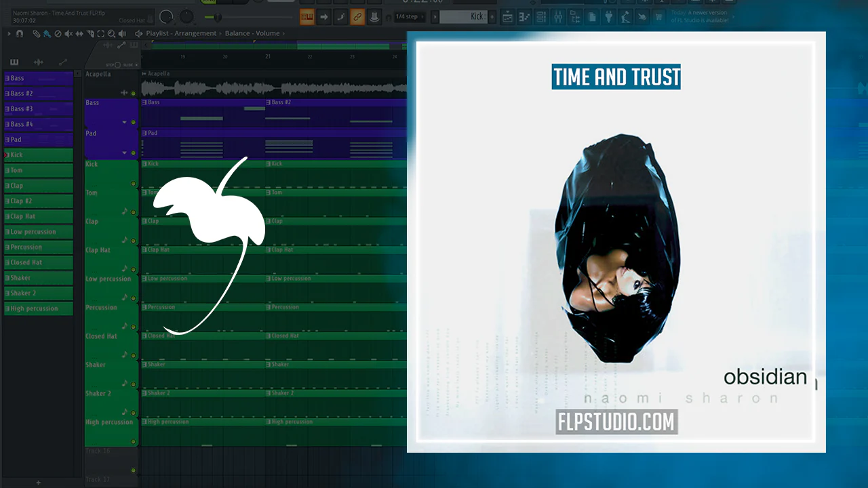Click the step-mode arrow icon
868x488 pixels.
(323, 17)
